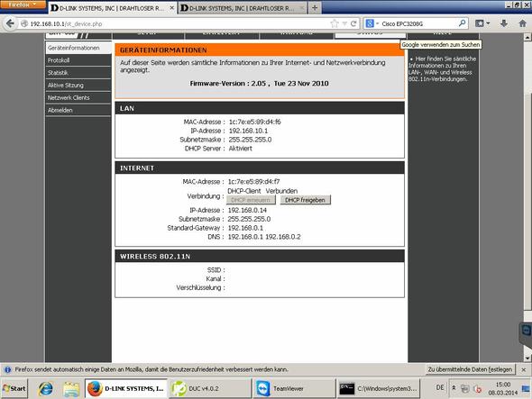Open Internet Explorer from the taskbar
This screenshot has height=399, width=532.
tap(45, 388)
